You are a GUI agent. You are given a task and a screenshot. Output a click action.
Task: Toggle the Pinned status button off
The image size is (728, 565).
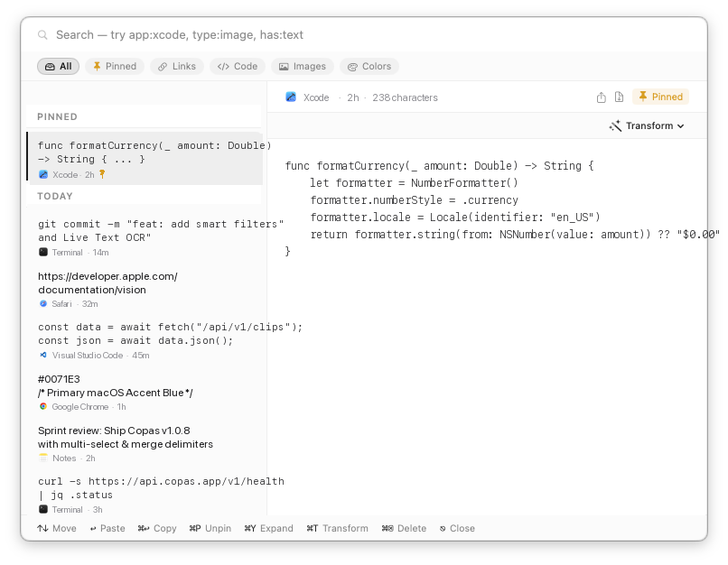(660, 97)
